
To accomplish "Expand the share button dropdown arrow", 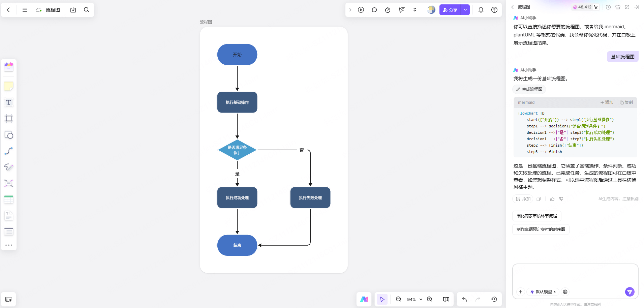I will (465, 10).
